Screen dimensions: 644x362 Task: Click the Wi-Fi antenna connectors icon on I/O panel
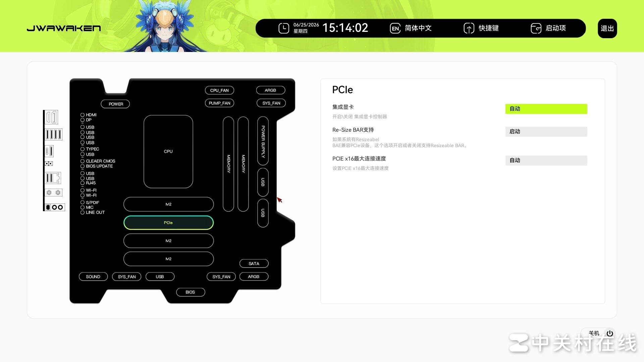tap(53, 192)
